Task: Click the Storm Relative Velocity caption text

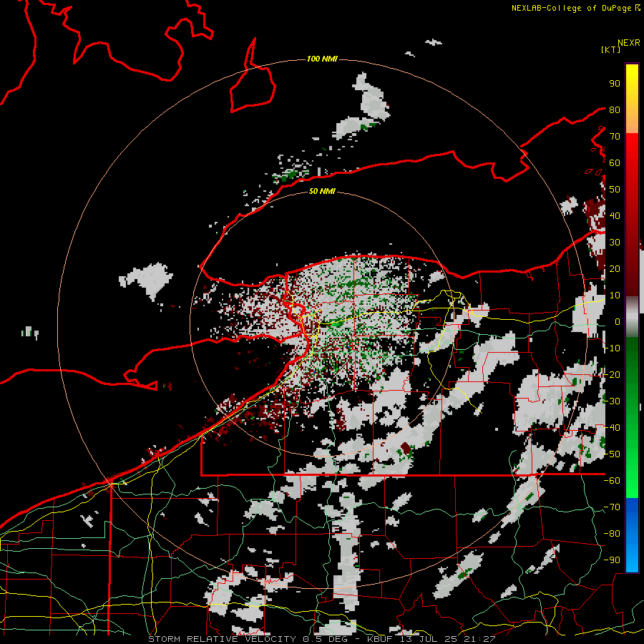Action: click(x=322, y=639)
